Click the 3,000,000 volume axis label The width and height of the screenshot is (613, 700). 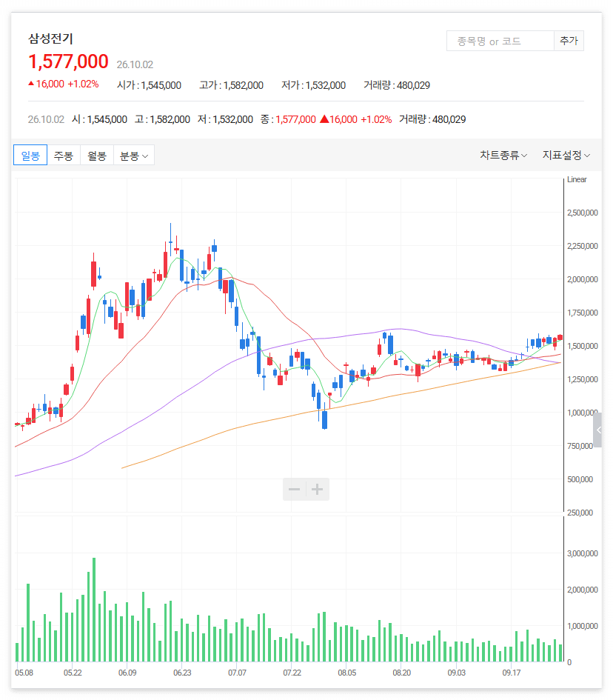point(582,553)
